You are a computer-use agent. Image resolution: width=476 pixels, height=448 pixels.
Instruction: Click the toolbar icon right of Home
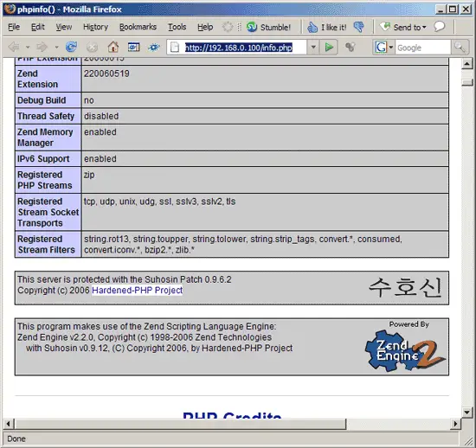[133, 47]
